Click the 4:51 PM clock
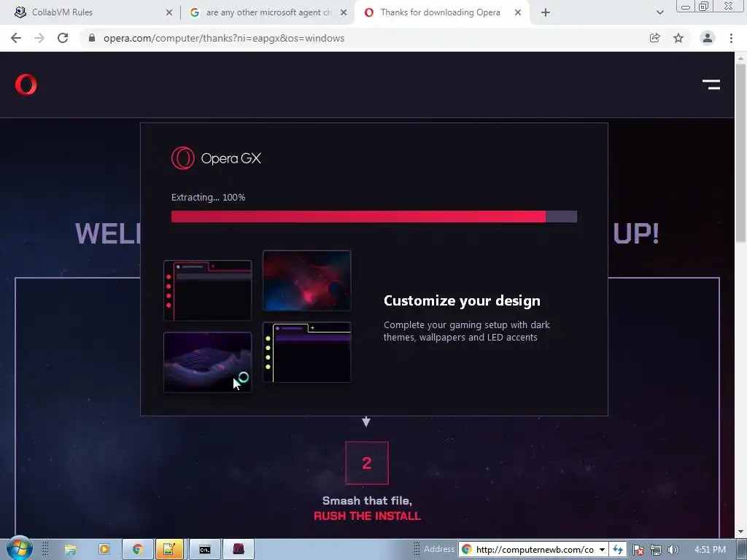Screen dimensions: 747x560 point(710,550)
